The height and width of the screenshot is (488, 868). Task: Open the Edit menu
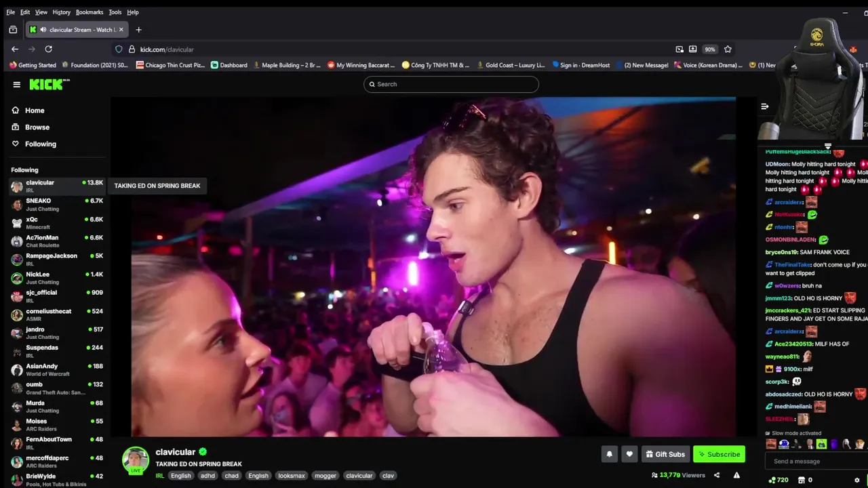pyautogui.click(x=25, y=12)
